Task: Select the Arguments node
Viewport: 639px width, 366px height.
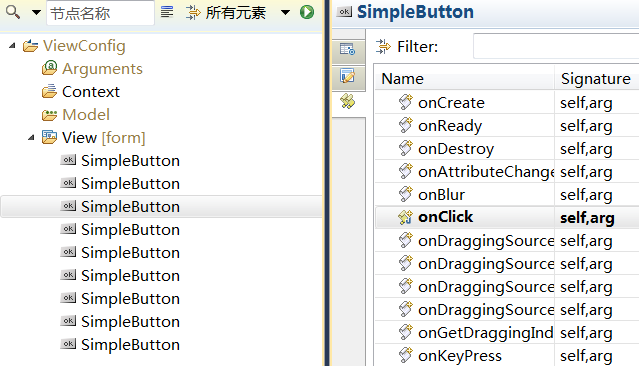Action: pos(102,69)
